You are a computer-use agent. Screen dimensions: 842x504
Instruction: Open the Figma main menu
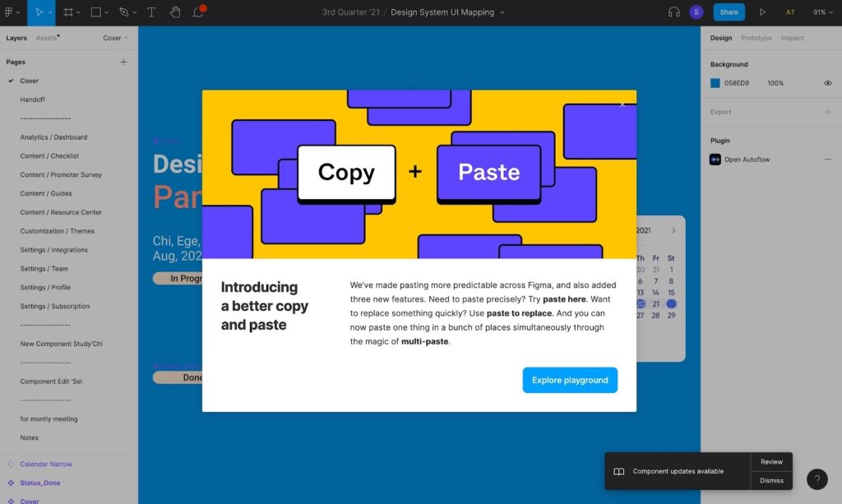click(8, 12)
